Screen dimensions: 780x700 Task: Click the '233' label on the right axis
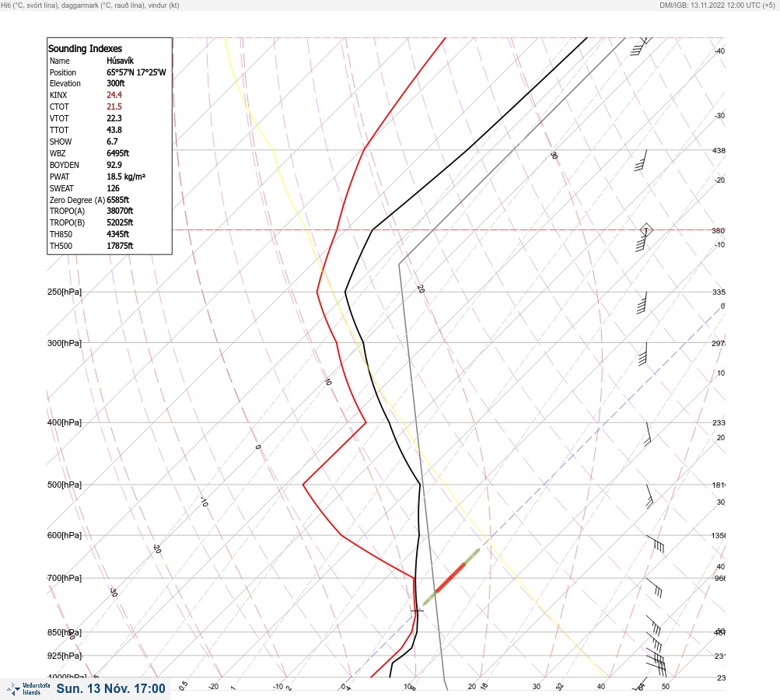(719, 423)
